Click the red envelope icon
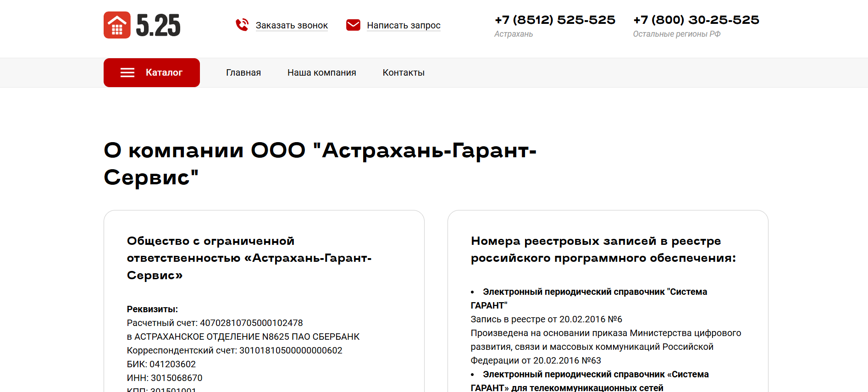 coord(353,25)
